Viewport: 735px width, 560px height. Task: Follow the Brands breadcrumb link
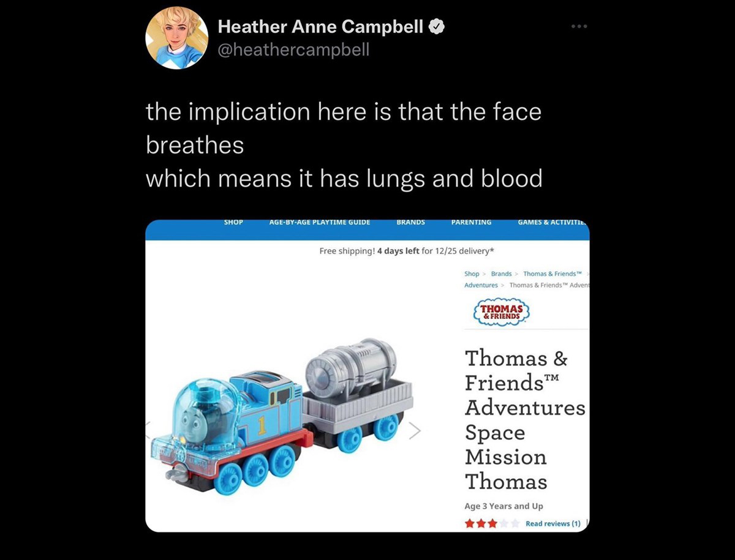click(501, 274)
